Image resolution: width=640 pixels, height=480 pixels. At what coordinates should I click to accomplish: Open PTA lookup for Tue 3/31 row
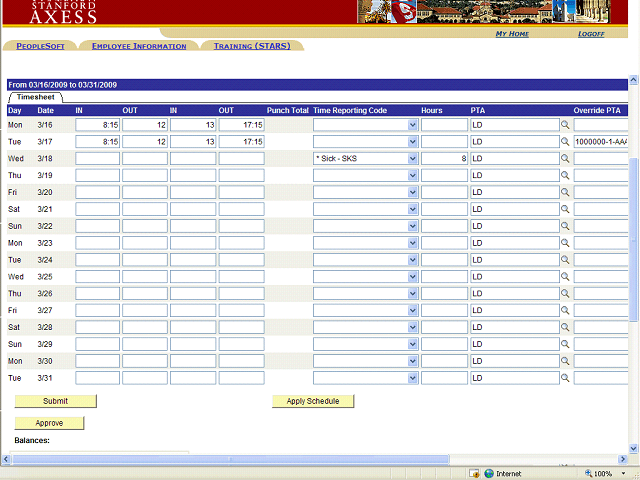click(565, 378)
